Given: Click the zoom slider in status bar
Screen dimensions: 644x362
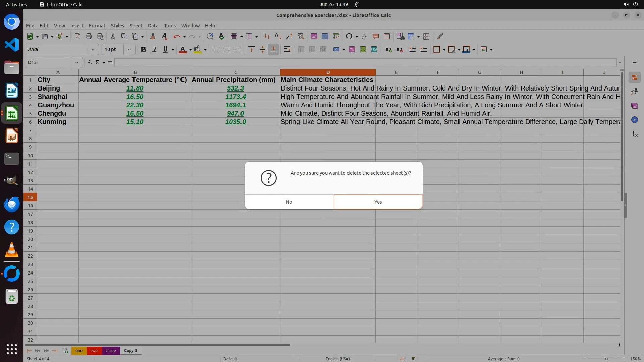Looking at the screenshot, I should pos(606,359).
